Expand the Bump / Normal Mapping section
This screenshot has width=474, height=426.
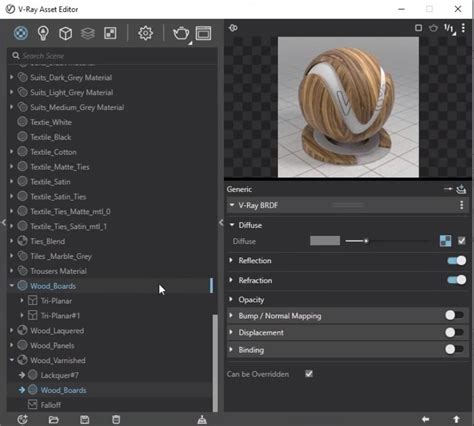pyautogui.click(x=231, y=315)
